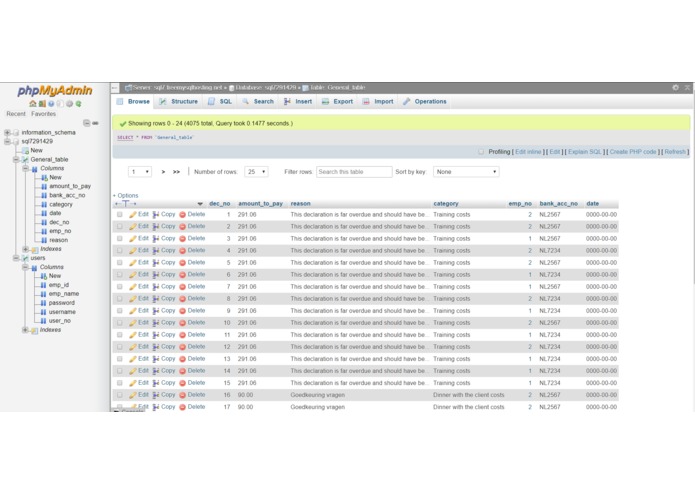Create New table under sql7291429 database
This screenshot has width=695, height=494.
tap(36, 150)
